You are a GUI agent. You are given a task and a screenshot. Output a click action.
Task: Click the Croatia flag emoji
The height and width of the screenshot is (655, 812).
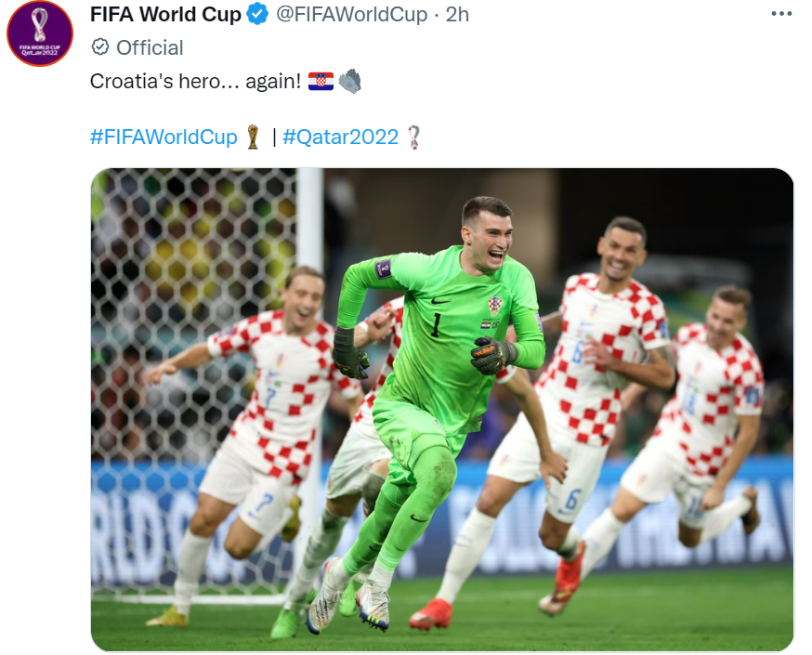(x=321, y=81)
